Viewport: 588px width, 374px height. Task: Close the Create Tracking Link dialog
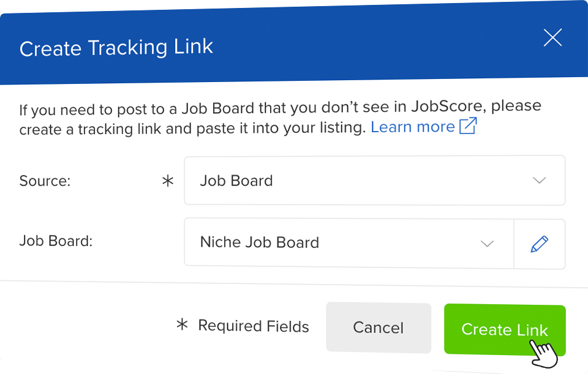click(x=552, y=38)
